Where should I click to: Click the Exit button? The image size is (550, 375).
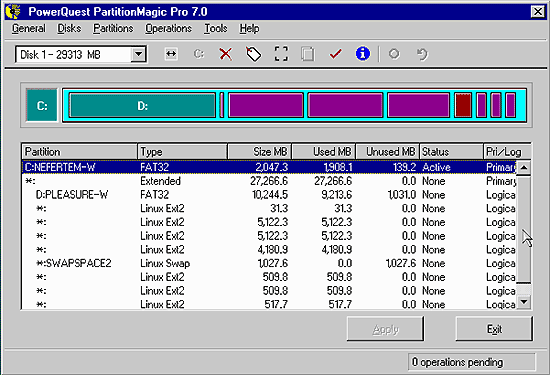[x=494, y=329]
